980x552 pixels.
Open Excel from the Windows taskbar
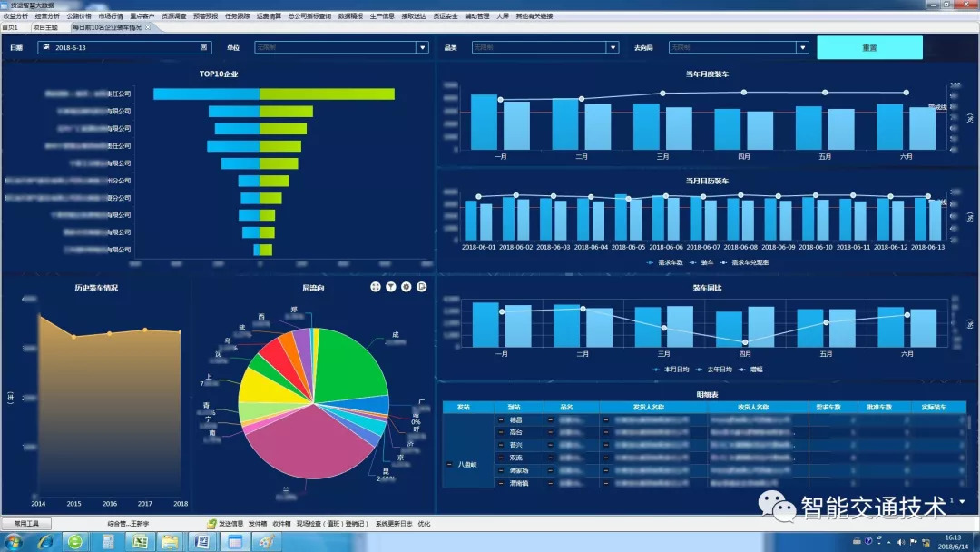click(x=140, y=542)
